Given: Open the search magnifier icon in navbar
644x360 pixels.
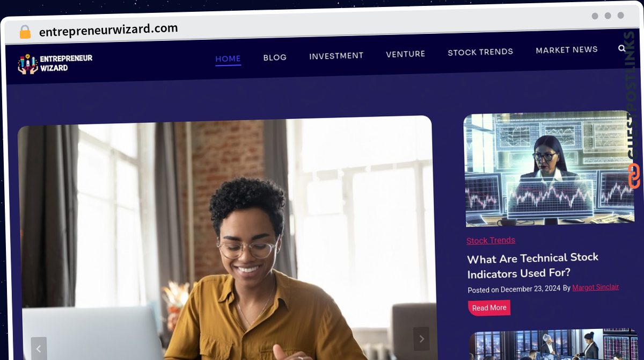Looking at the screenshot, I should [x=622, y=48].
